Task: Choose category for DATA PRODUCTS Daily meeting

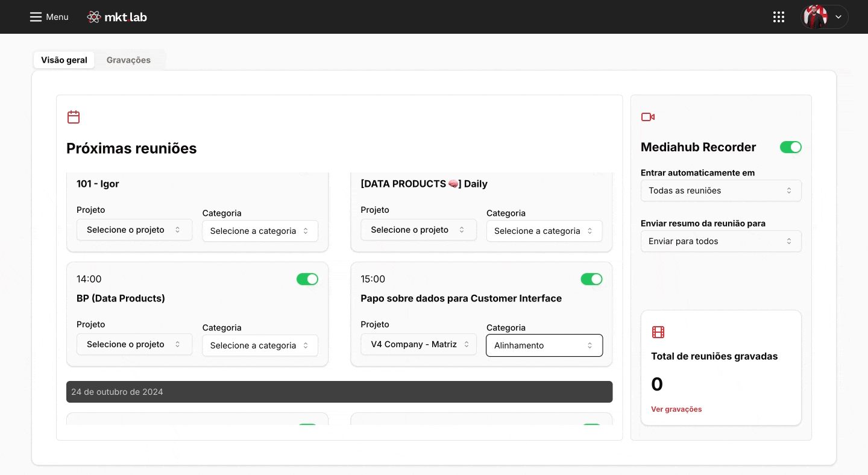Action: coord(544,231)
